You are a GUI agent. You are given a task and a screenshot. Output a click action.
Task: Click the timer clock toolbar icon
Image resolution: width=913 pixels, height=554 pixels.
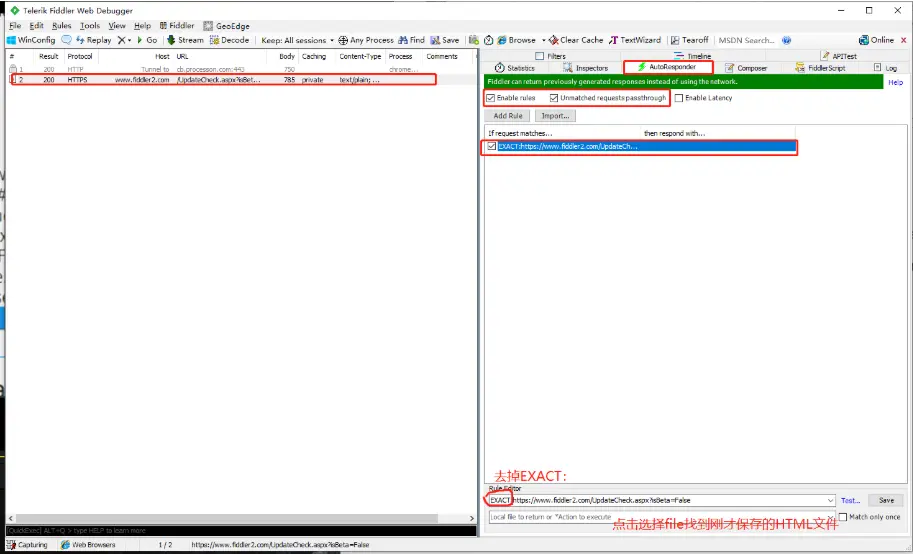[x=489, y=40]
